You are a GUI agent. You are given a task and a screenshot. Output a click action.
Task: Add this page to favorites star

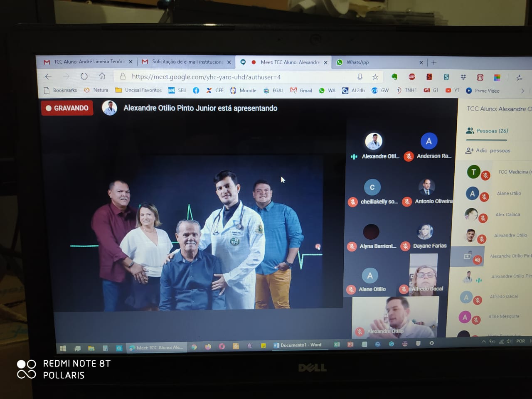[375, 77]
